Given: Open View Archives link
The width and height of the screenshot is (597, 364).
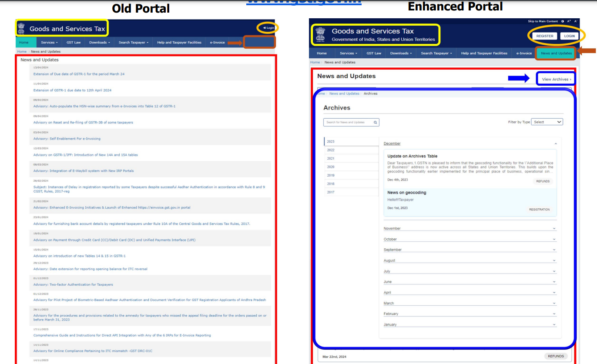Looking at the screenshot, I should [557, 79].
